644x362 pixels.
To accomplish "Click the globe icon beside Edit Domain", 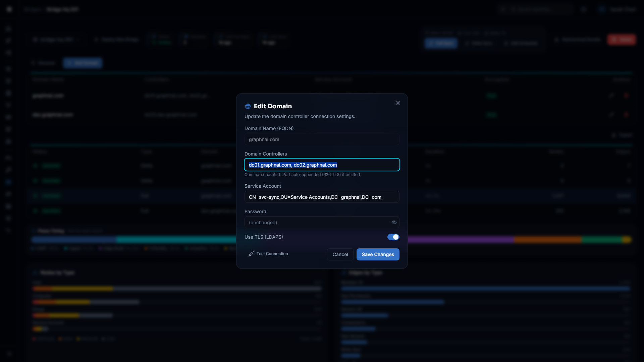I will pos(248,106).
